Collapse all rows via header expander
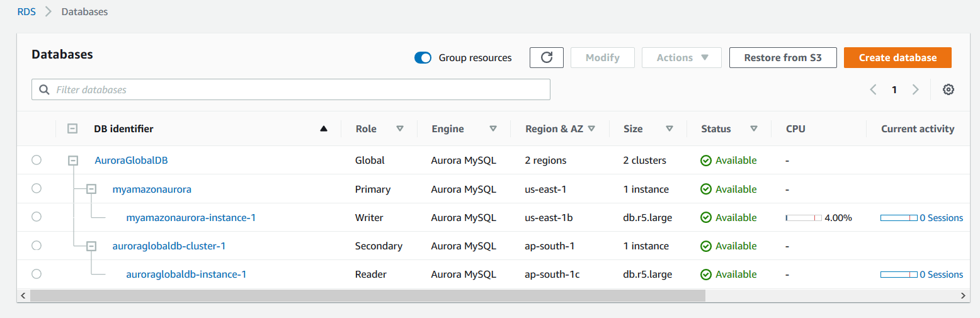 (72, 128)
